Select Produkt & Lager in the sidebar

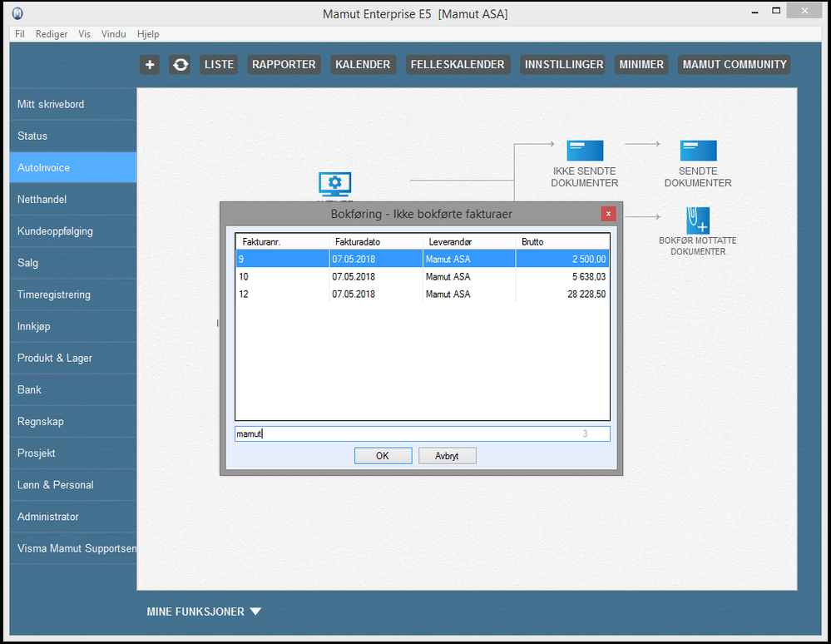pos(73,358)
